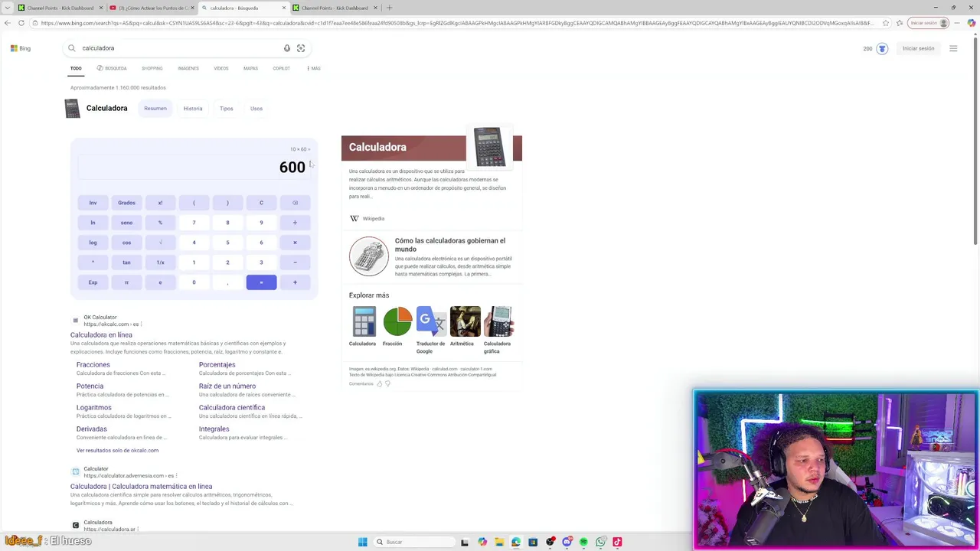Click the browser back arrow

[8, 23]
